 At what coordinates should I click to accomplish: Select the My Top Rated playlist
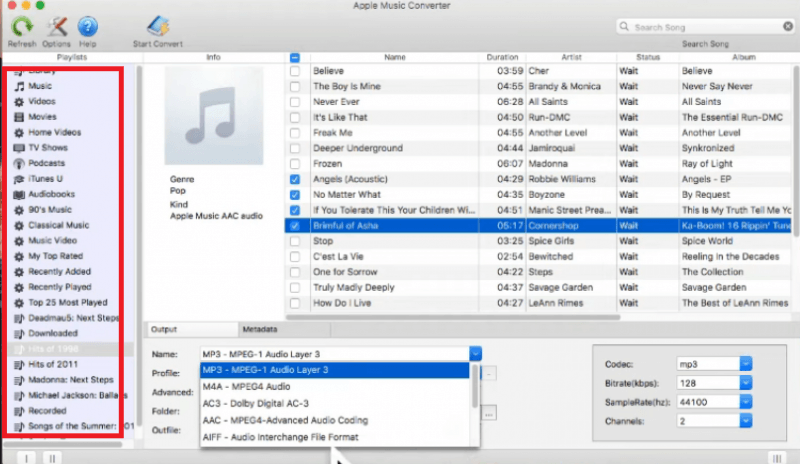pyautogui.click(x=56, y=256)
